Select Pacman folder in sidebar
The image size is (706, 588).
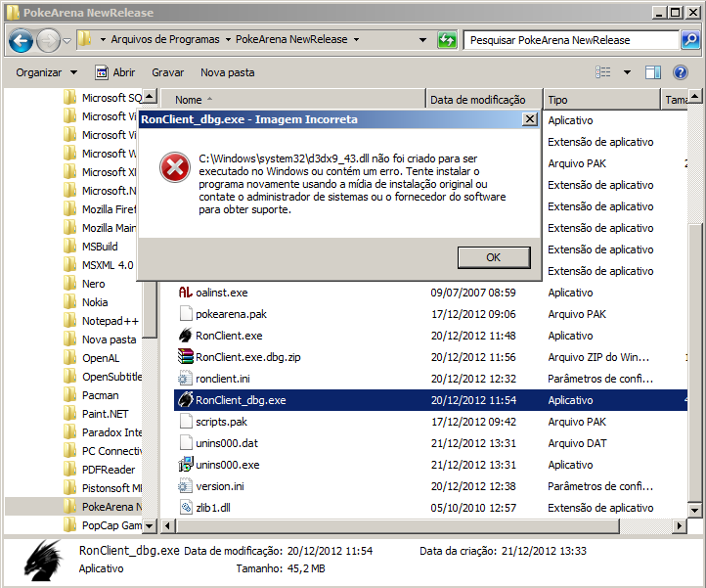click(x=91, y=395)
